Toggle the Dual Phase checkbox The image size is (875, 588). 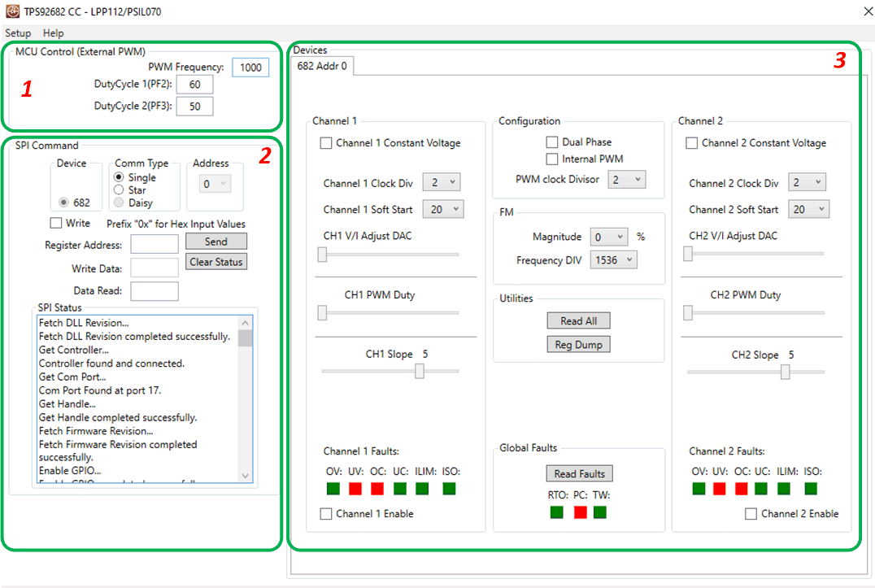tap(553, 142)
